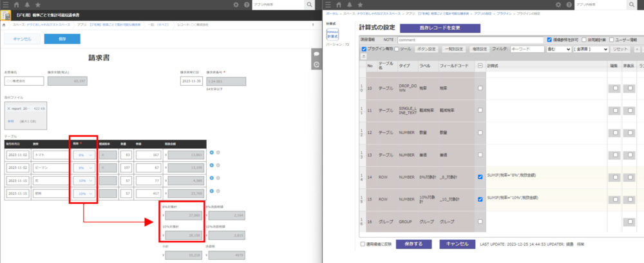The image size is (644, 263).
Task: Open the [全項目] filter dropdown
Action: coord(590,49)
